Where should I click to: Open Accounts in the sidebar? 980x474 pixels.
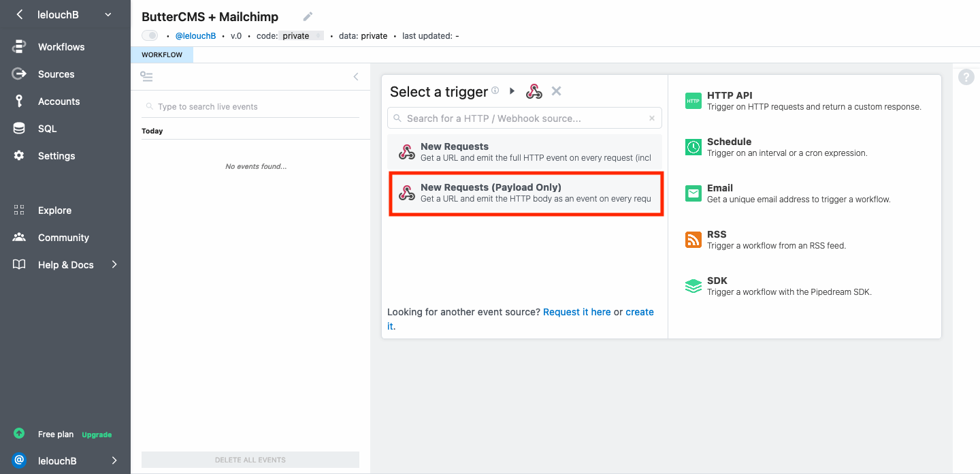tap(59, 101)
